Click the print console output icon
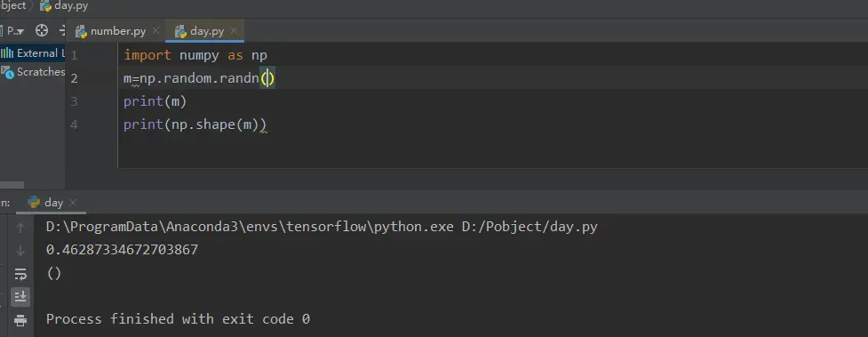This screenshot has height=337, width=868. 20,320
